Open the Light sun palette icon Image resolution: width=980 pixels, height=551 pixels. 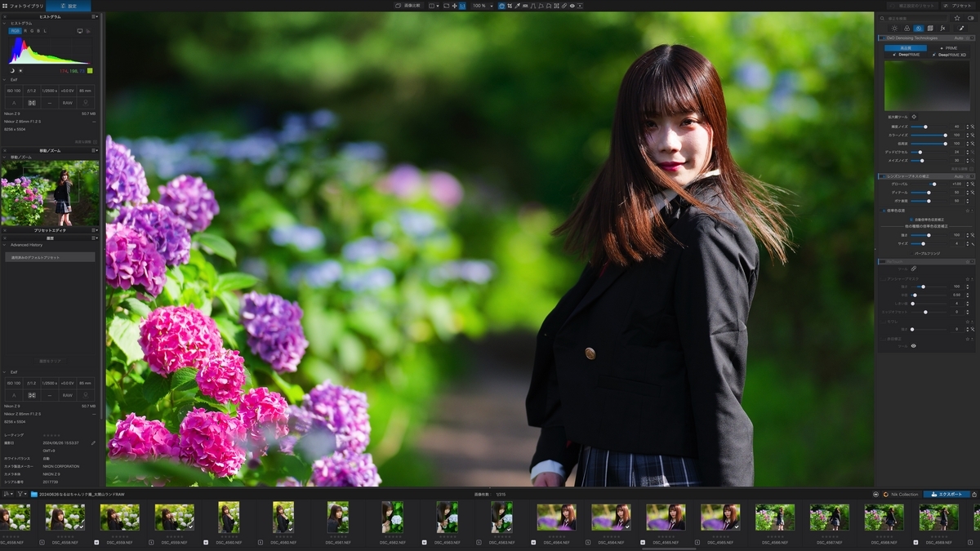click(x=894, y=28)
